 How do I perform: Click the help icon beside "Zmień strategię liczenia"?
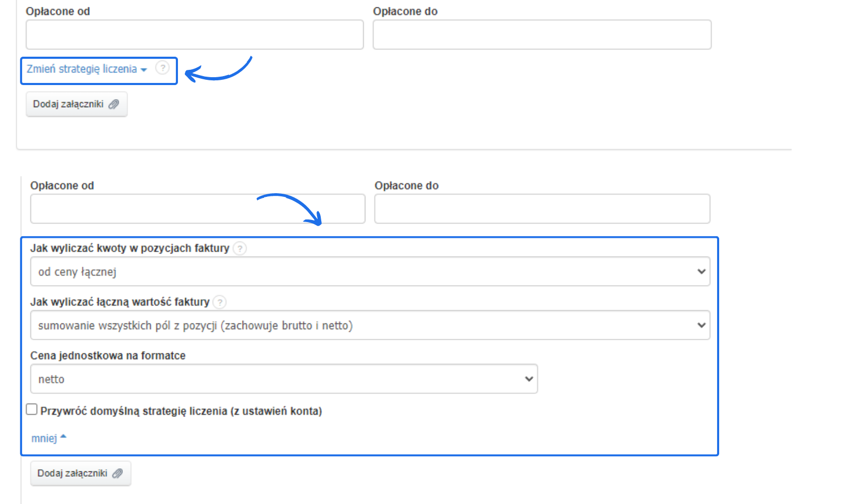pyautogui.click(x=163, y=68)
